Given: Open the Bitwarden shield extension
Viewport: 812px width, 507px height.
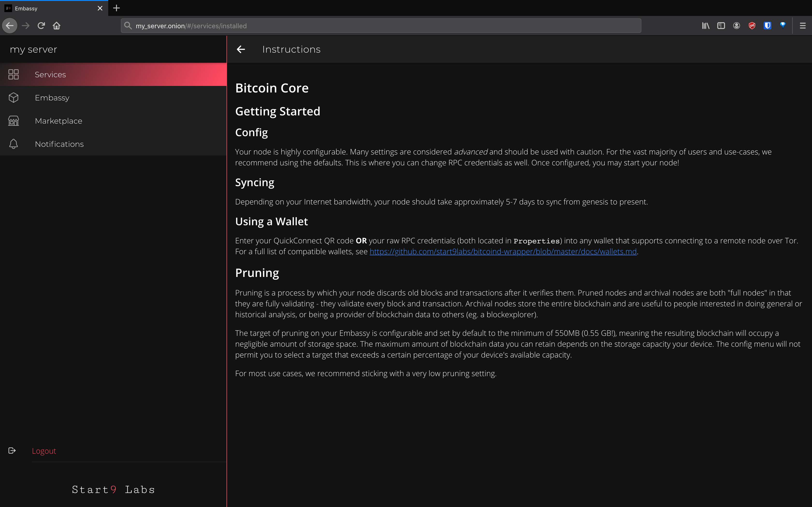Looking at the screenshot, I should pos(767,26).
